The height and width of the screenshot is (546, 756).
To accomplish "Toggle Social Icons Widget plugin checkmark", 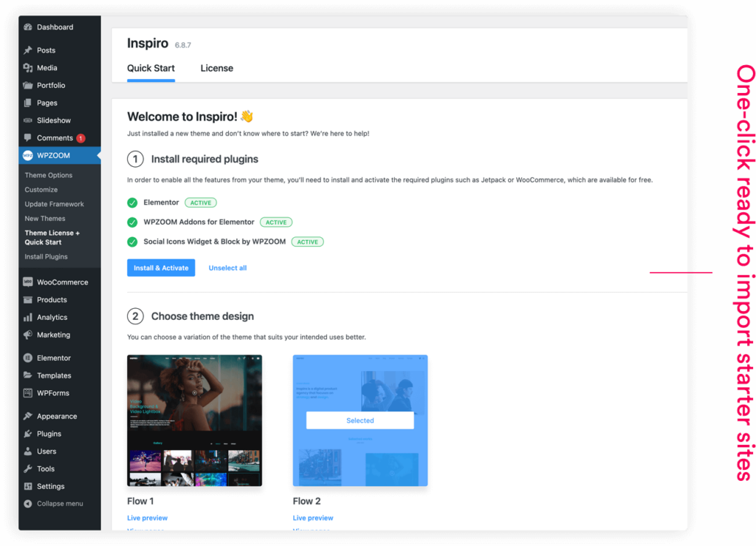I will point(132,242).
